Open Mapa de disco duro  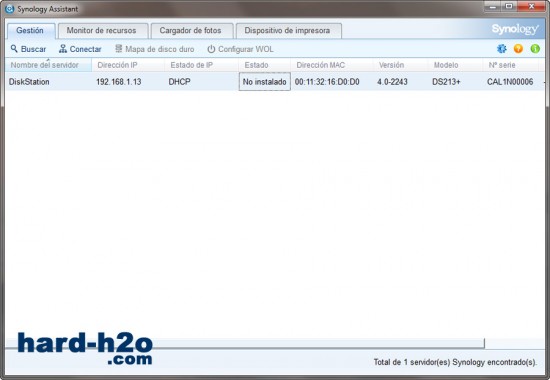click(155, 49)
